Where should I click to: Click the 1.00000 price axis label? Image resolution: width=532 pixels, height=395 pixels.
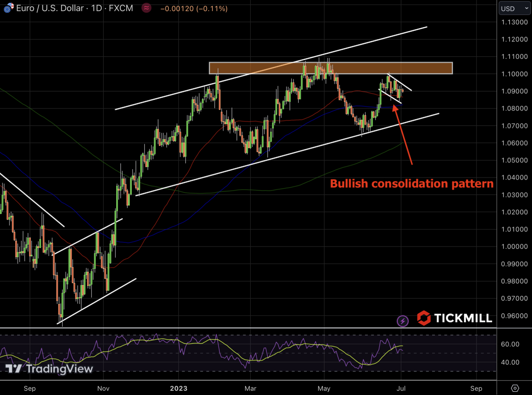pos(514,246)
